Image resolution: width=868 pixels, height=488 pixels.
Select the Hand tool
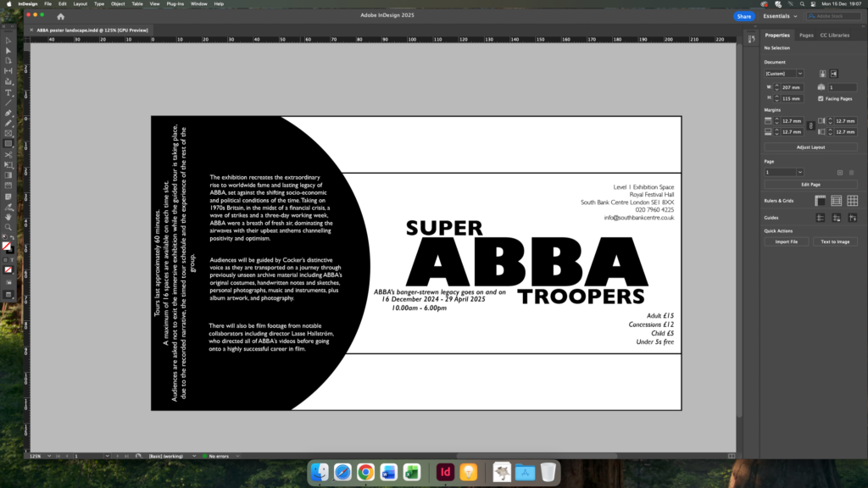pyautogui.click(x=8, y=218)
